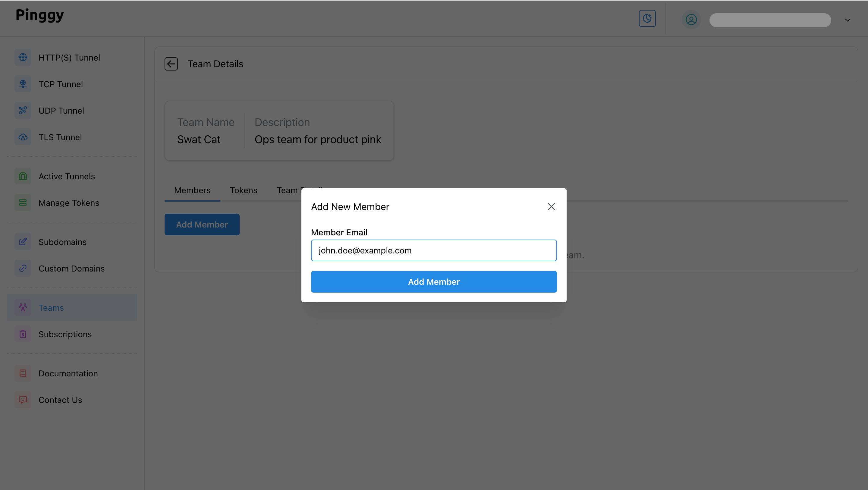The height and width of the screenshot is (490, 868).
Task: Toggle dark mode with moon icon
Action: [647, 18]
